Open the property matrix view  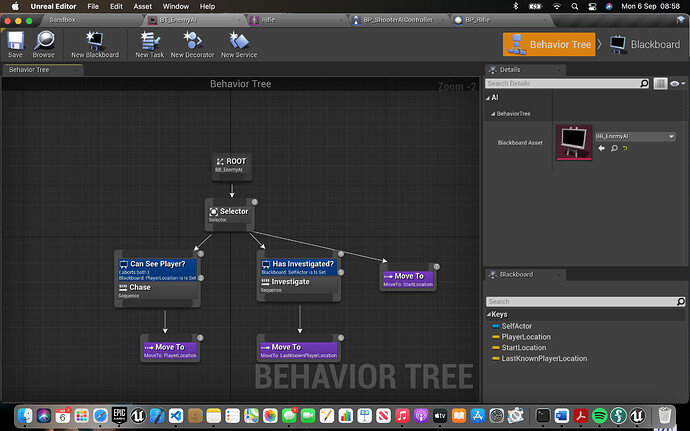click(x=660, y=83)
